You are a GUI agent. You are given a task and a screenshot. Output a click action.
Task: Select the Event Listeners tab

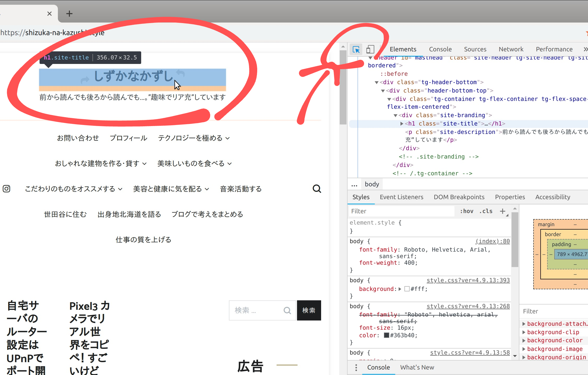click(x=402, y=197)
